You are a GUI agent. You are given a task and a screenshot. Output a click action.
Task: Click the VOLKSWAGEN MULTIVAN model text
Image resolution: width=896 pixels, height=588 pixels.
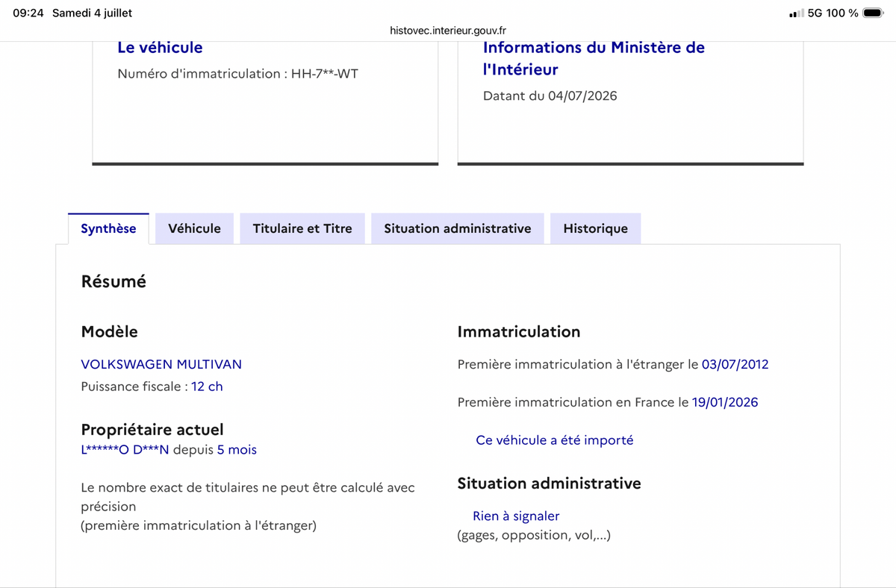161,364
